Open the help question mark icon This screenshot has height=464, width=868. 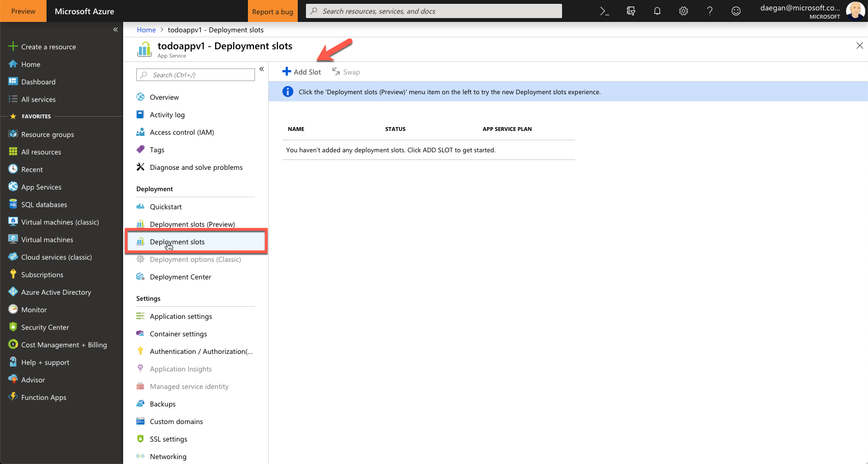coord(710,11)
